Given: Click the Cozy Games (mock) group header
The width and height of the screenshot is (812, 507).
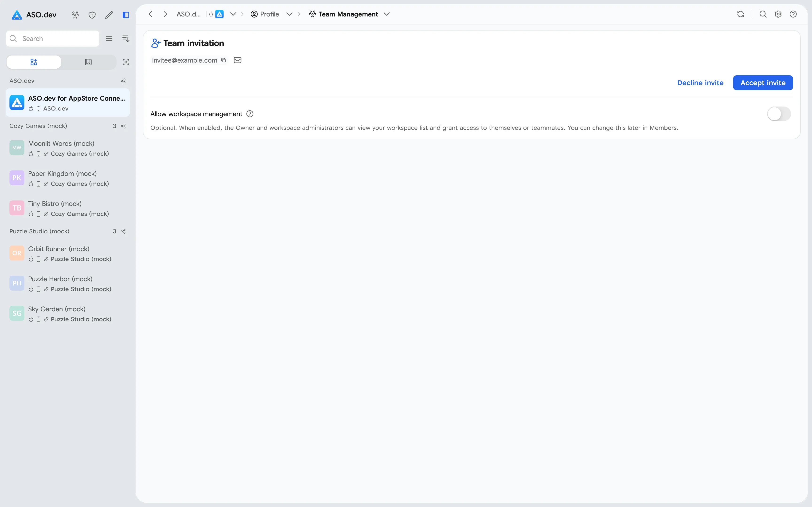Looking at the screenshot, I should coord(38,126).
